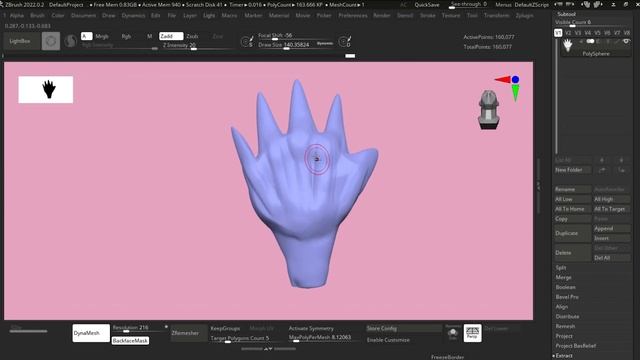Click Store Config button
The width and height of the screenshot is (640, 360).
[403, 329]
